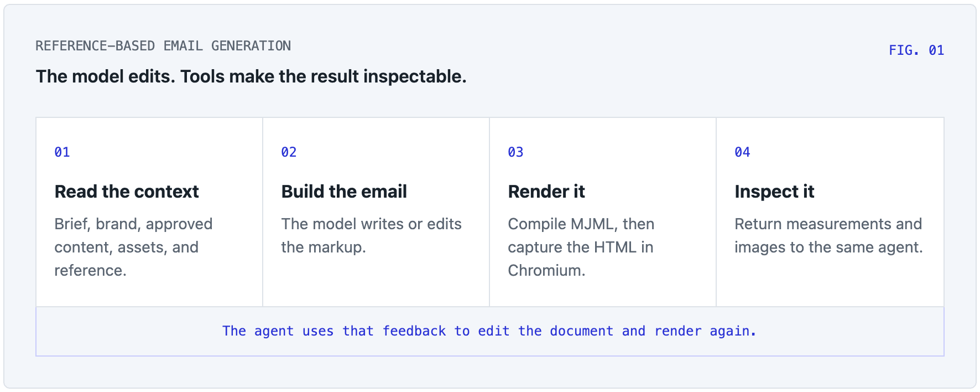Click the 'Brief, brand, approved content' description
Screen dimensions: 980x392
133,247
